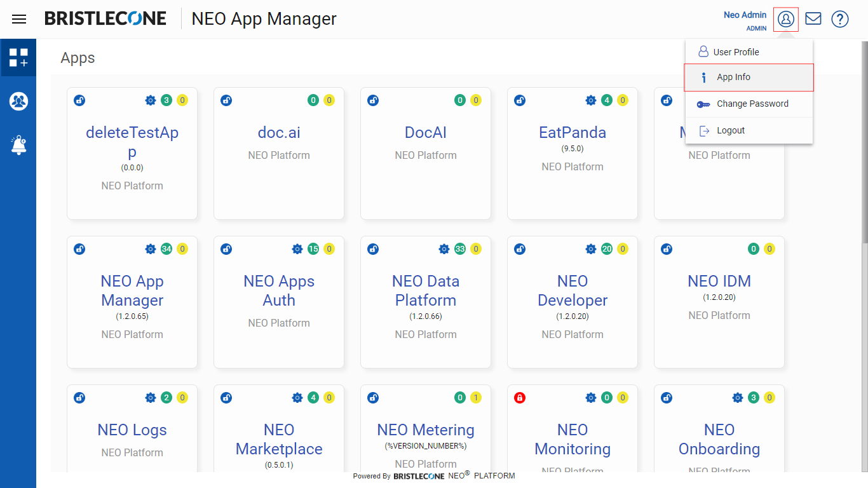
Task: Open the NEO Metering app title
Action: click(426, 430)
